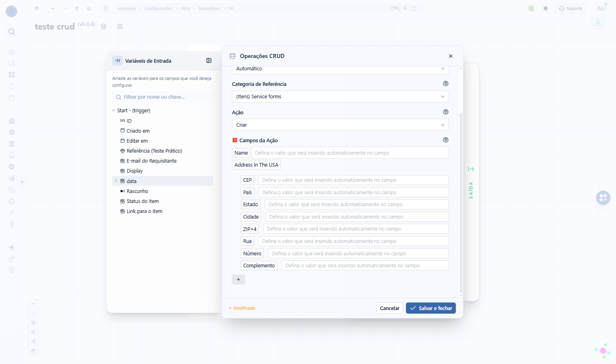The height and width of the screenshot is (364, 616).
Task: Collapse the Start - (trigger) tree node
Action: click(x=114, y=111)
